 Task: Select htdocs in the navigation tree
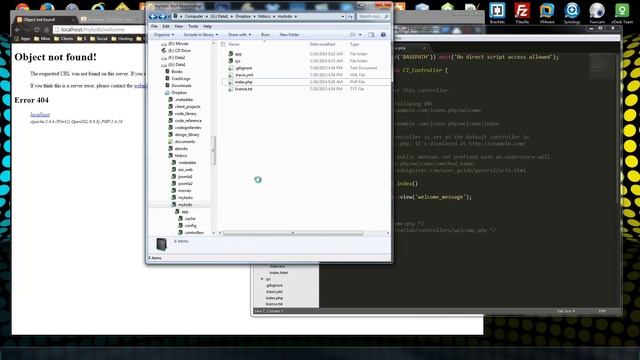178,156
